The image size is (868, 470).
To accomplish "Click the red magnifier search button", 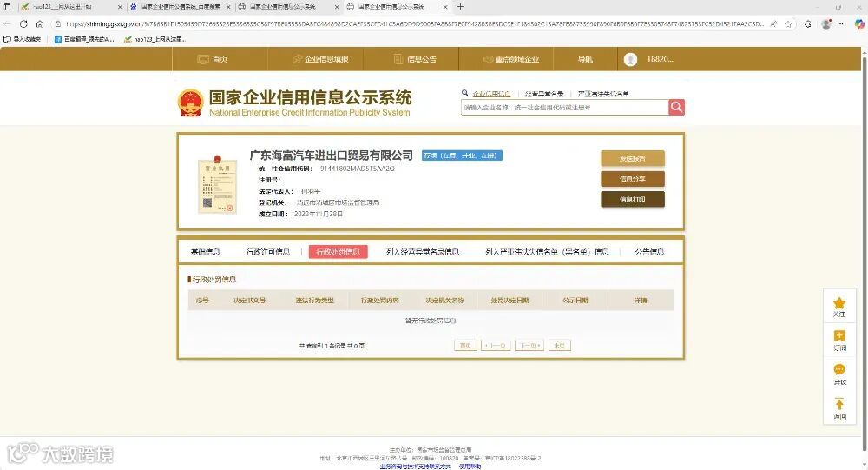I will coord(676,107).
